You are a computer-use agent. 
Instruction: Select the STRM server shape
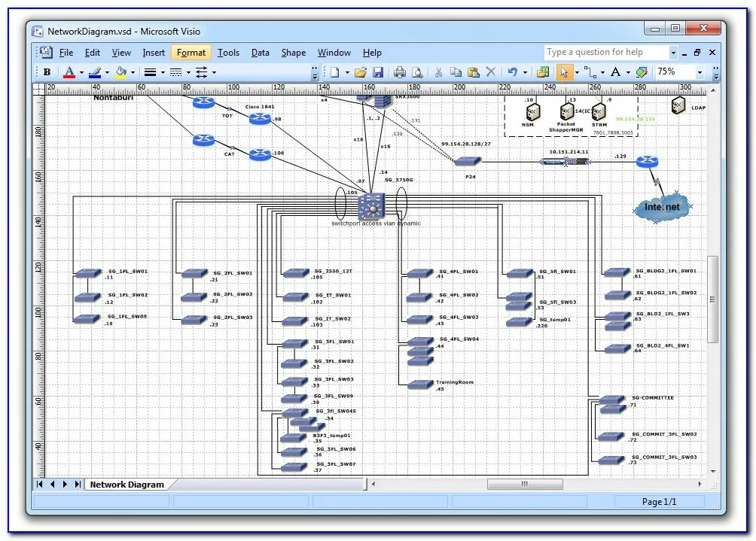point(599,112)
